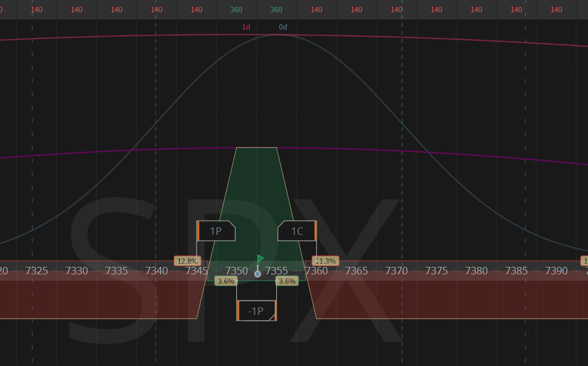Click the red 140 value above strike 7380
This screenshot has width=588, height=366.
tap(476, 10)
